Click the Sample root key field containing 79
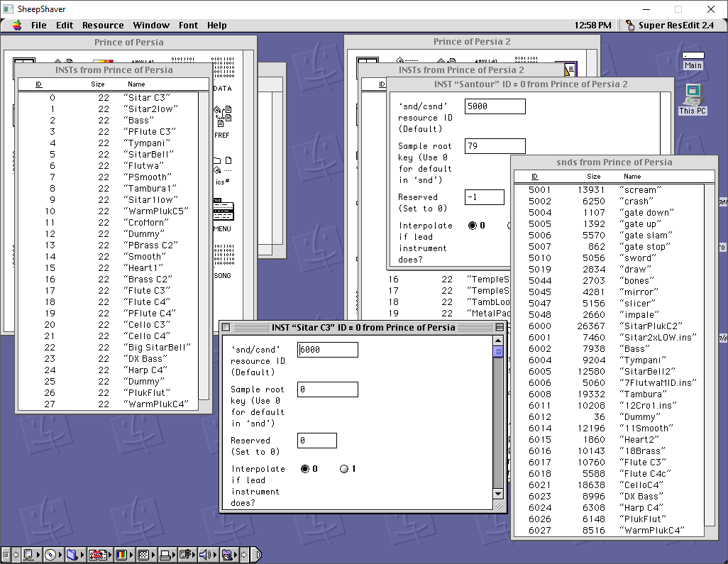 click(x=495, y=146)
